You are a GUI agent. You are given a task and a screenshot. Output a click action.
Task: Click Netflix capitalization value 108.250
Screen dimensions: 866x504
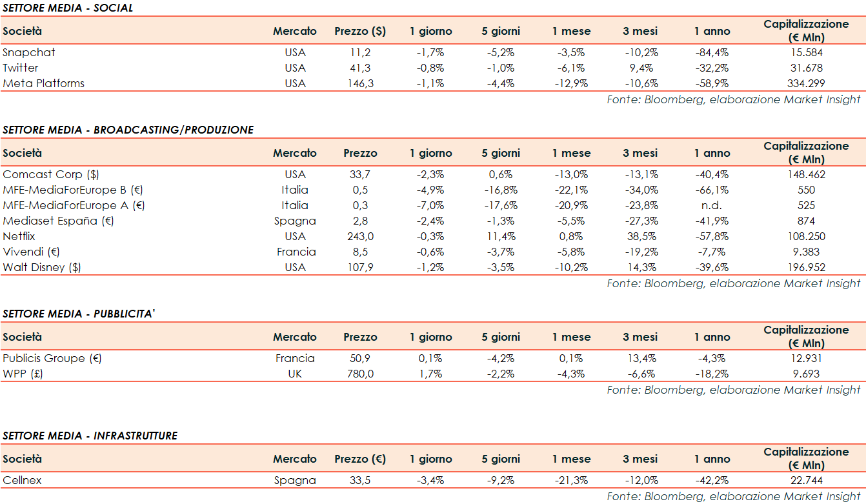pos(805,236)
